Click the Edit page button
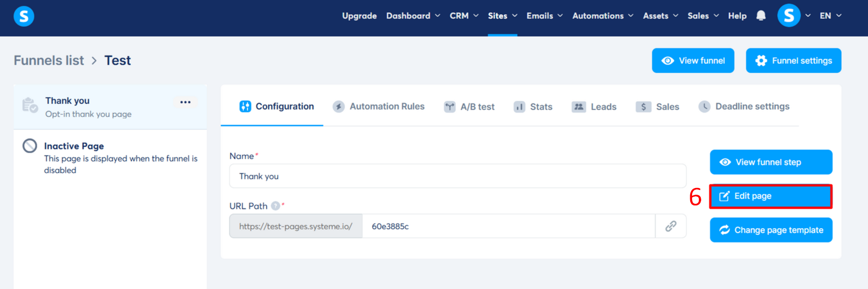Screen dimensions: 868x289 point(771,196)
